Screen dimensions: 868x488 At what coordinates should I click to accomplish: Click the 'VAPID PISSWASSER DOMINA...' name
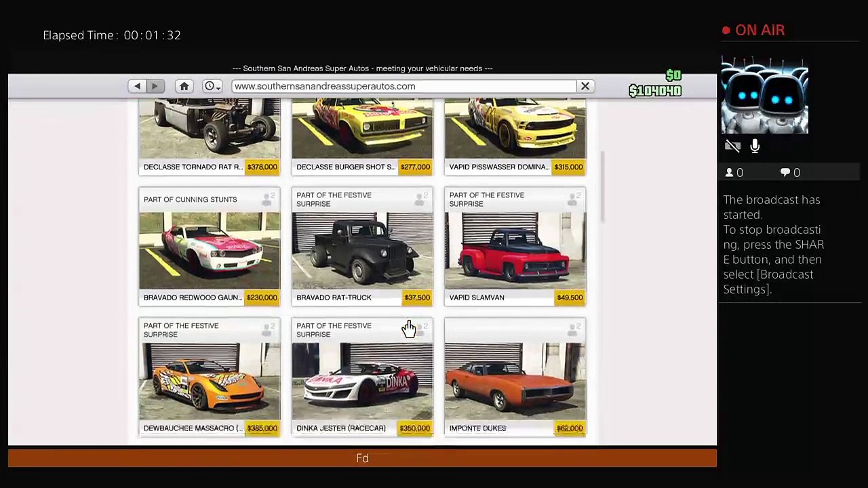tap(498, 167)
